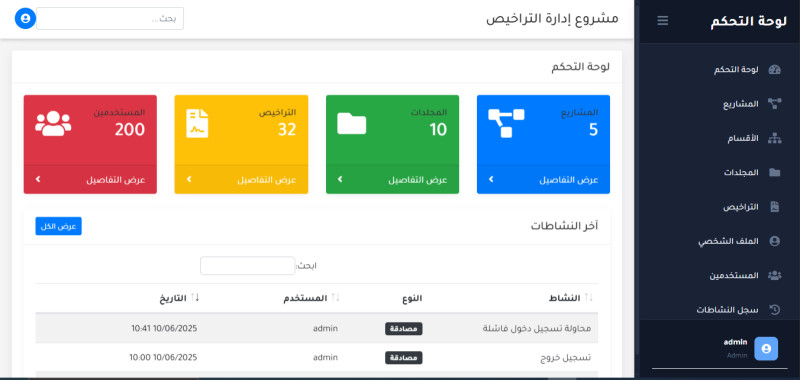Click admin username at sidebar bottom
The image size is (800, 380).
tap(735, 342)
